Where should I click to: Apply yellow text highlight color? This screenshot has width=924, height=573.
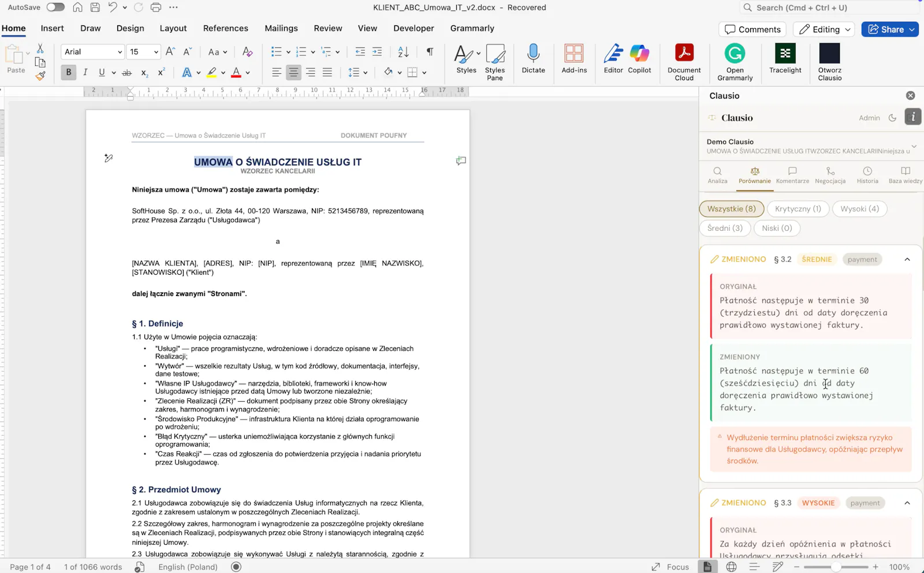coord(211,73)
